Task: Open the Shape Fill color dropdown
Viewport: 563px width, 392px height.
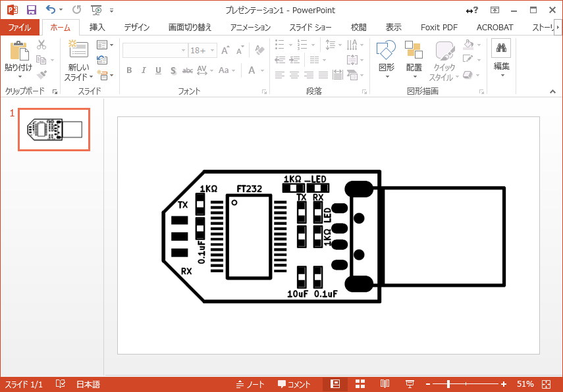Action: pyautogui.click(x=479, y=45)
